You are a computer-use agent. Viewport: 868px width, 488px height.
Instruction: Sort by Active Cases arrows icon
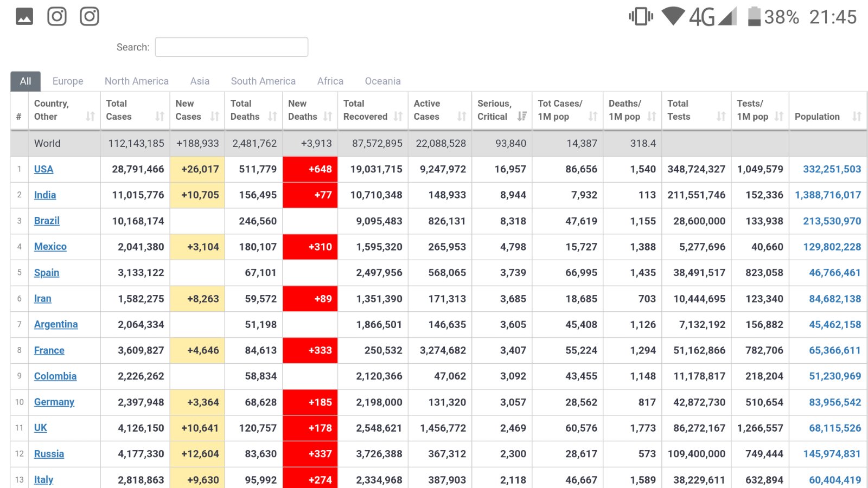(462, 117)
